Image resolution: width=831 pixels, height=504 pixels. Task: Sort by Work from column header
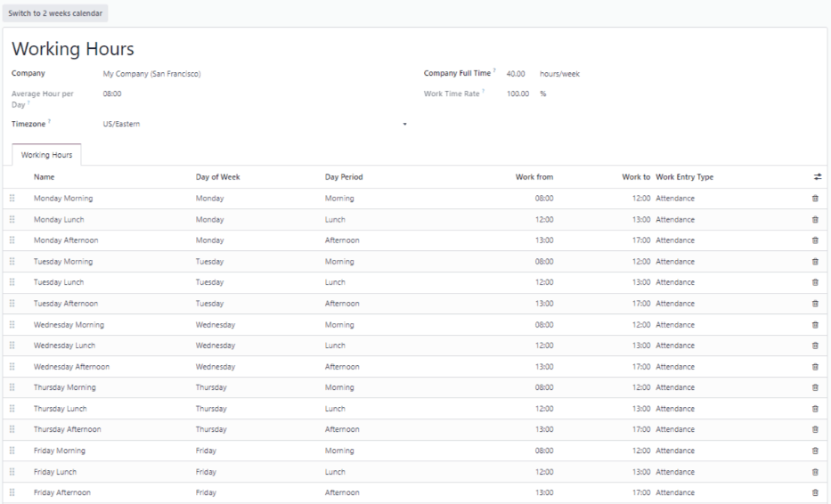[534, 177]
